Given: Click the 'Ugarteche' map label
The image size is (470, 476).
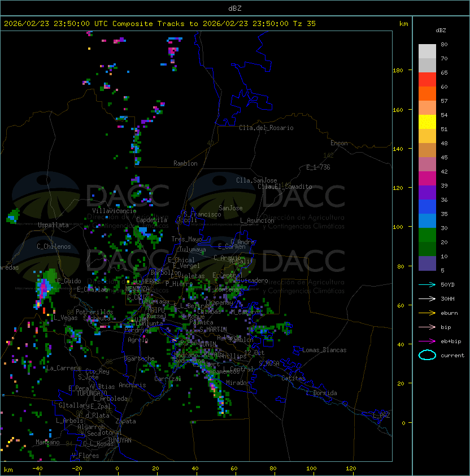Looking at the screenshot, I should (x=140, y=358).
